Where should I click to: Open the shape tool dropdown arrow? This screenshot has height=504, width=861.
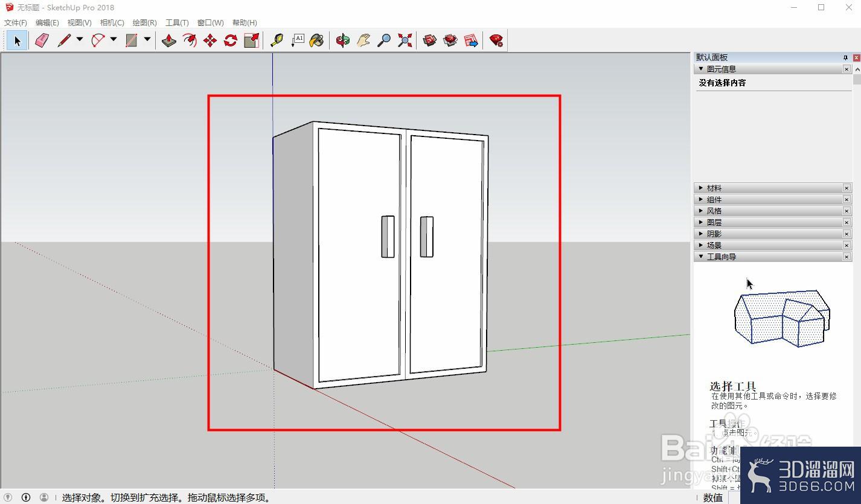(147, 40)
